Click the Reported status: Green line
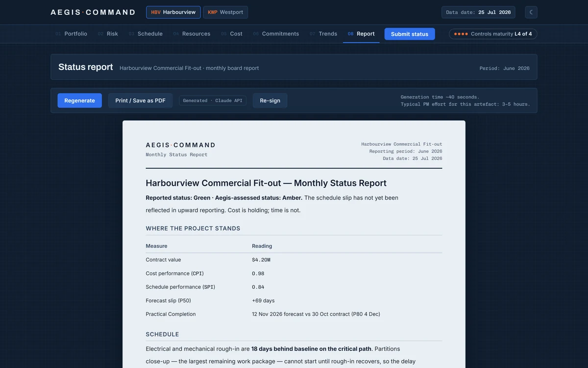 [x=224, y=198]
